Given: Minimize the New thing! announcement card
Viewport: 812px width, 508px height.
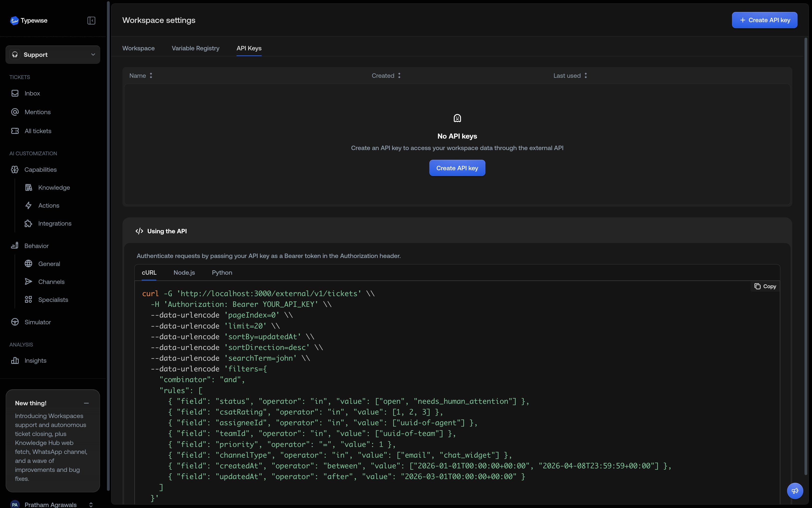Looking at the screenshot, I should [86, 403].
